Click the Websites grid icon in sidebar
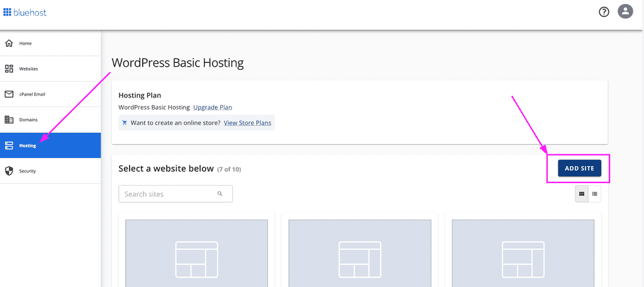Image resolution: width=644 pixels, height=287 pixels. click(9, 69)
